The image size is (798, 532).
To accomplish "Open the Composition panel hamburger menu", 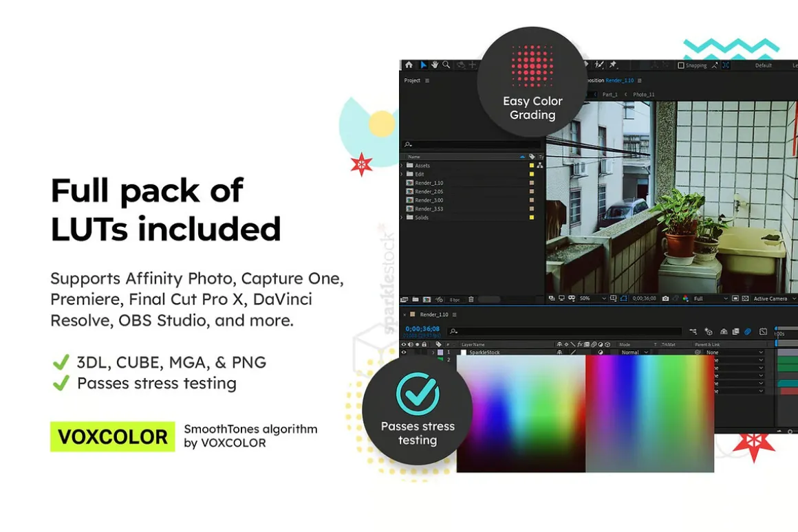I will pos(640,80).
